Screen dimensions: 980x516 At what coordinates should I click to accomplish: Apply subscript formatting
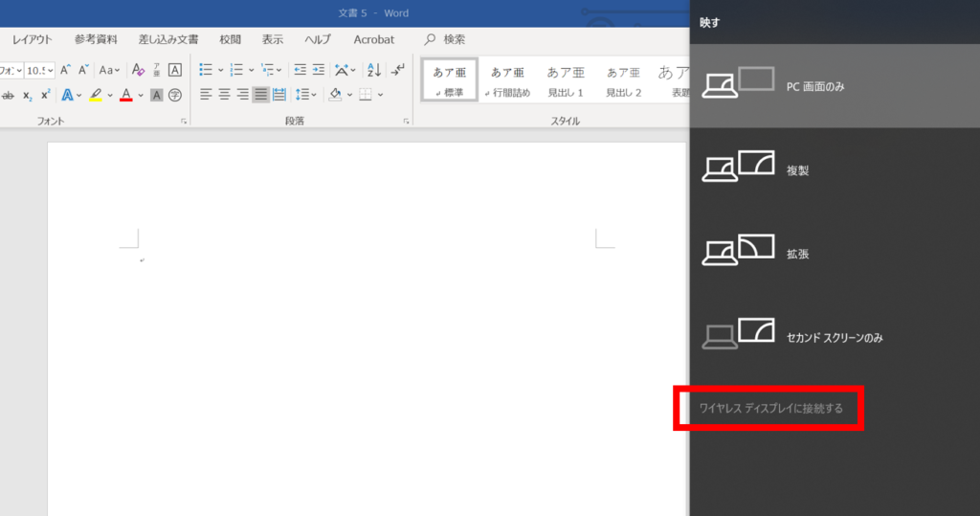[x=28, y=95]
